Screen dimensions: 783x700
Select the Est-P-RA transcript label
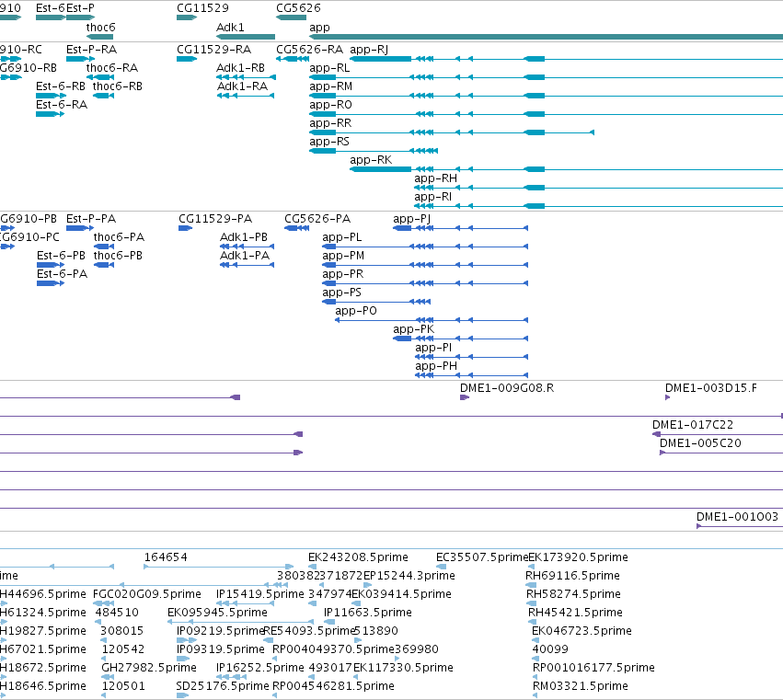(91, 50)
